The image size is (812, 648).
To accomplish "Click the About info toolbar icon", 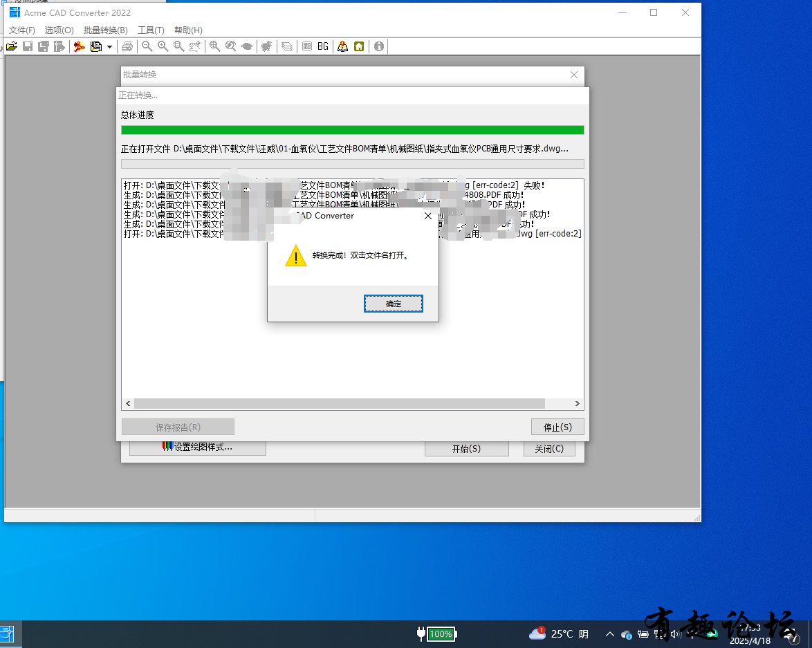I will pos(379,46).
